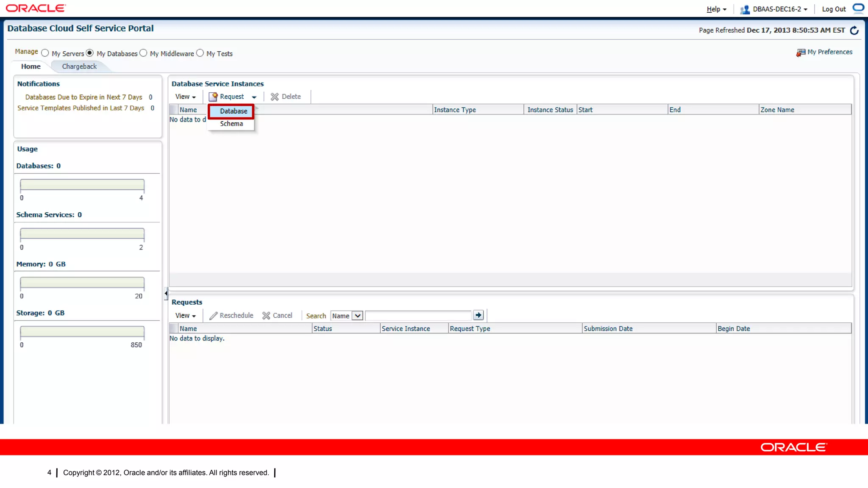Click the Reschedule button

(x=231, y=316)
